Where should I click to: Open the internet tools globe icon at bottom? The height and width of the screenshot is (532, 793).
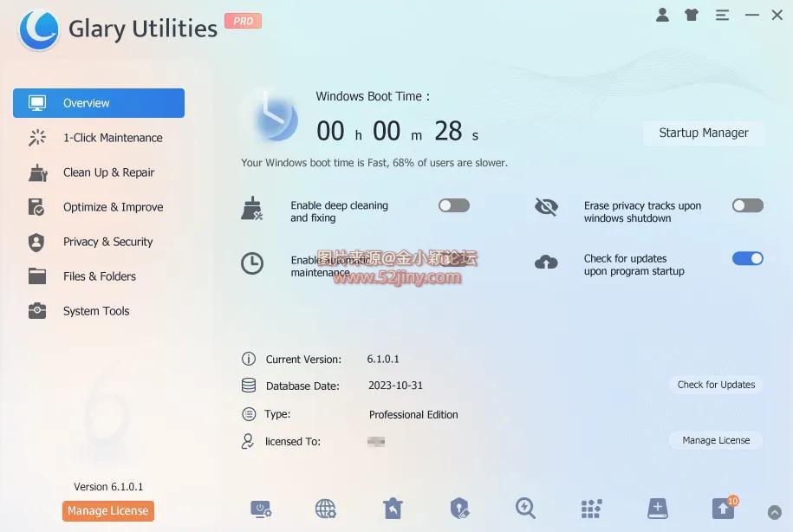click(325, 509)
